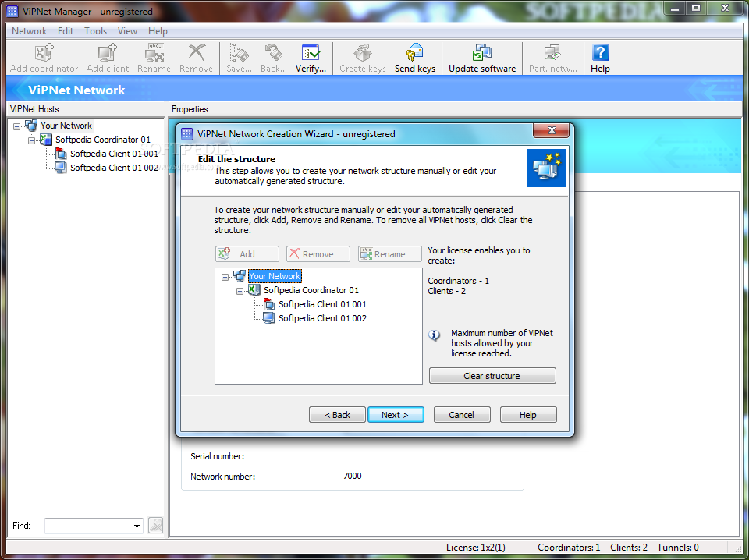This screenshot has width=749, height=560.
Task: Click the Serial number label
Action: point(218,456)
